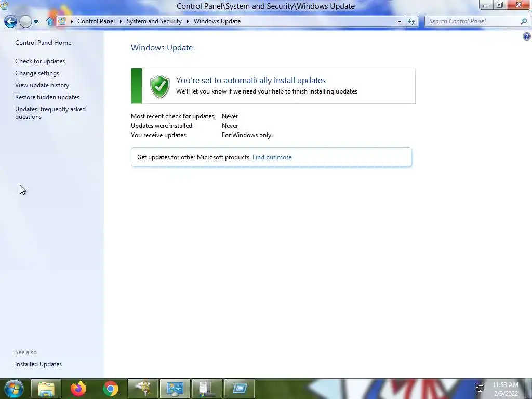Open the recent pages dropdown arrow
Screen dimensions: 532x399
(x=36, y=22)
